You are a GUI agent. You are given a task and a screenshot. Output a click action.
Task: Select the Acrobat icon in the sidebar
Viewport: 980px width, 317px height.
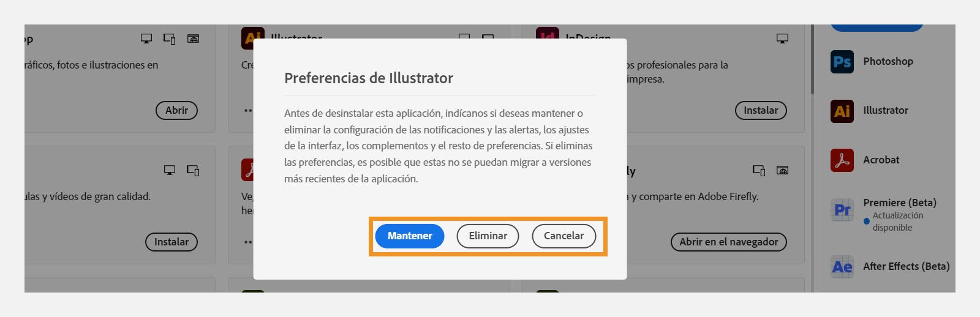coord(842,160)
